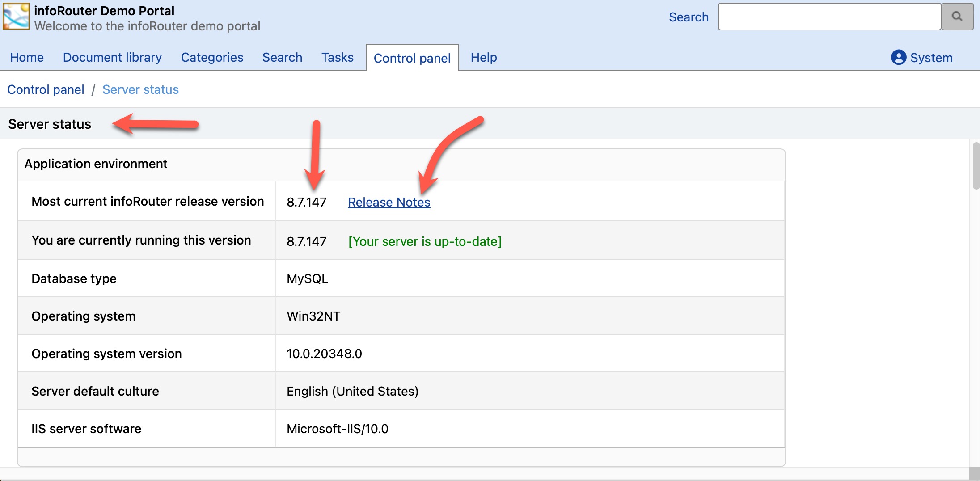Click the System user avatar icon
The height and width of the screenshot is (481, 980).
898,57
